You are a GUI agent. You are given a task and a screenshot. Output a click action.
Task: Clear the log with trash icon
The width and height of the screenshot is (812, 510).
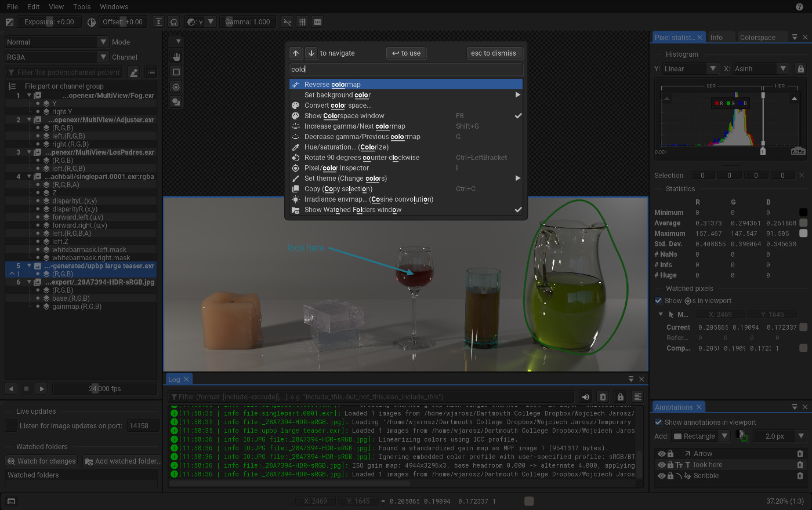coord(603,397)
